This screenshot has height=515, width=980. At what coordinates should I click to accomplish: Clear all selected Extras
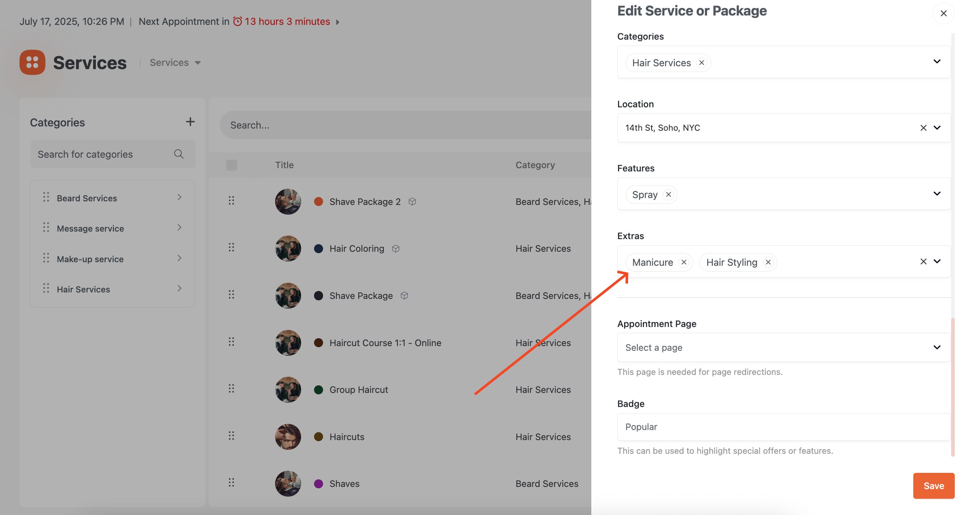(x=923, y=261)
